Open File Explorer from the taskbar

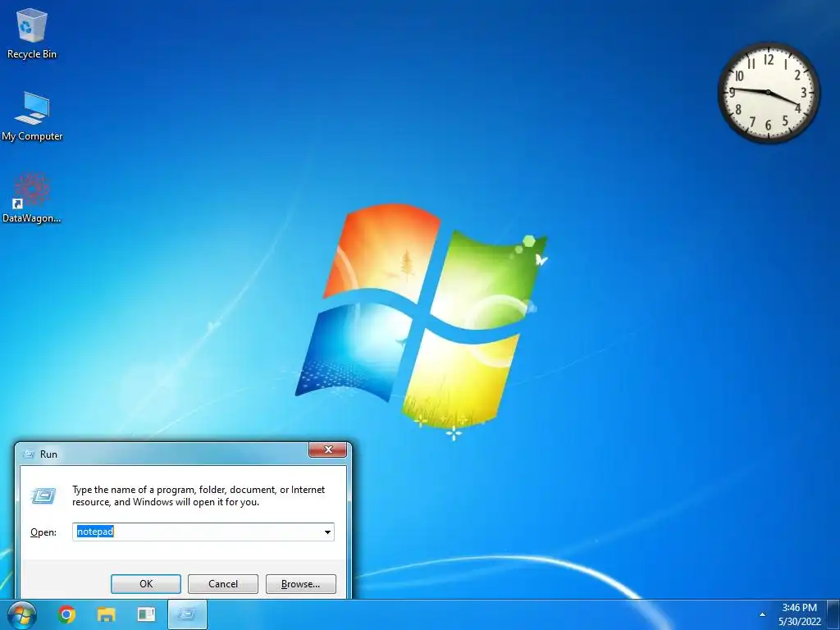point(106,614)
